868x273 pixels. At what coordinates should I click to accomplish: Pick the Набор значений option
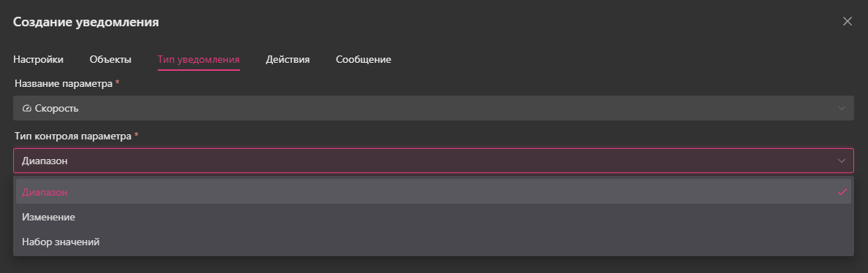tap(434, 242)
